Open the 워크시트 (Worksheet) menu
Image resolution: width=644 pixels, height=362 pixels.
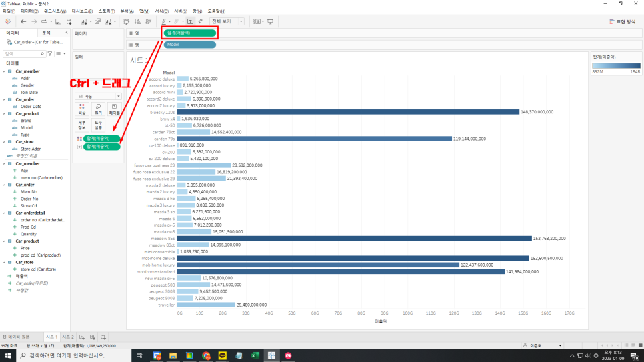point(55,11)
